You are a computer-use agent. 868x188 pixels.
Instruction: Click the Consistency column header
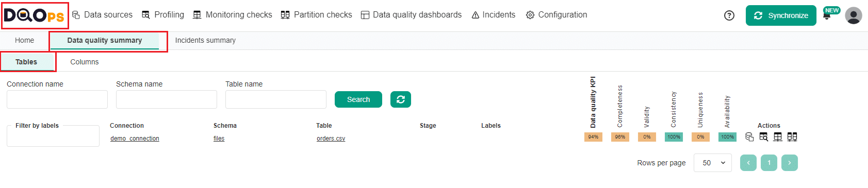[x=674, y=110]
